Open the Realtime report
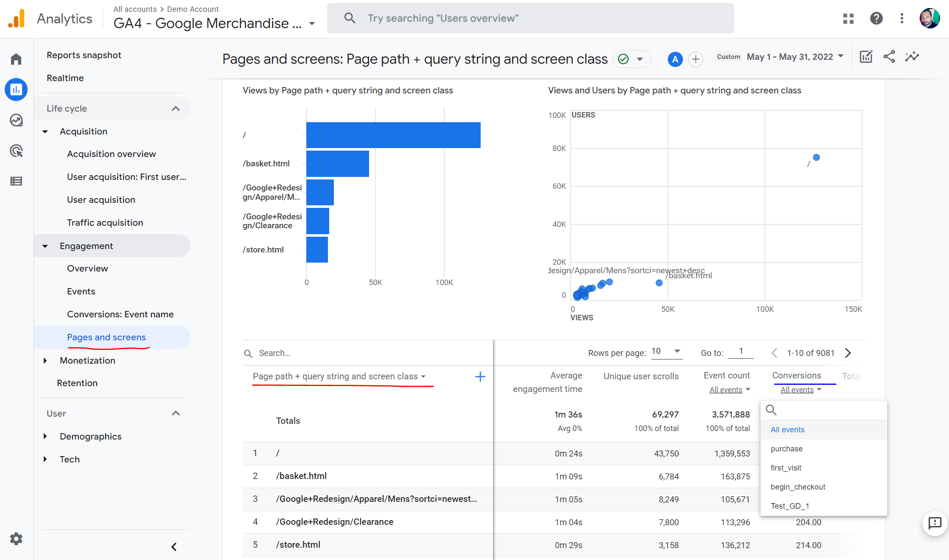This screenshot has width=949, height=560. pos(65,78)
